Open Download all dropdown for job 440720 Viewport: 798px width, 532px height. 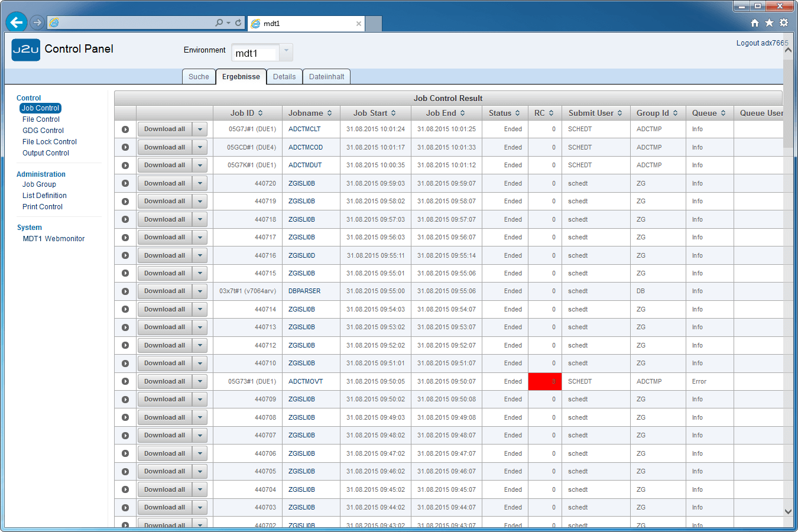coord(200,183)
